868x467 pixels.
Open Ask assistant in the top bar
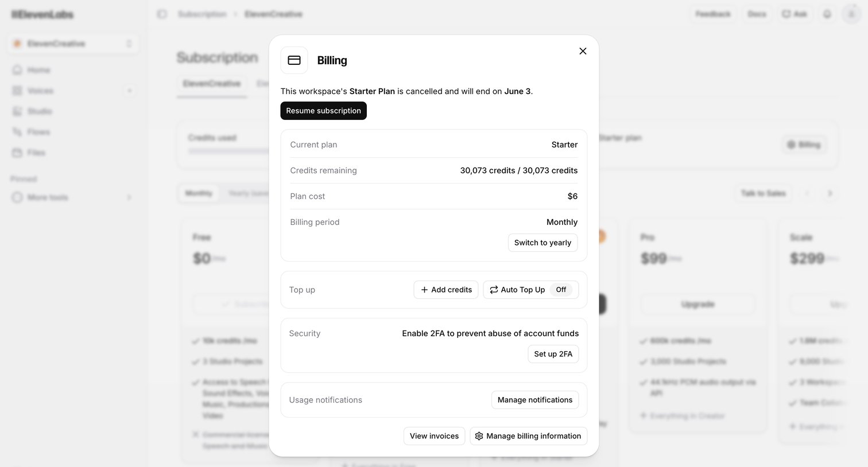coord(795,14)
